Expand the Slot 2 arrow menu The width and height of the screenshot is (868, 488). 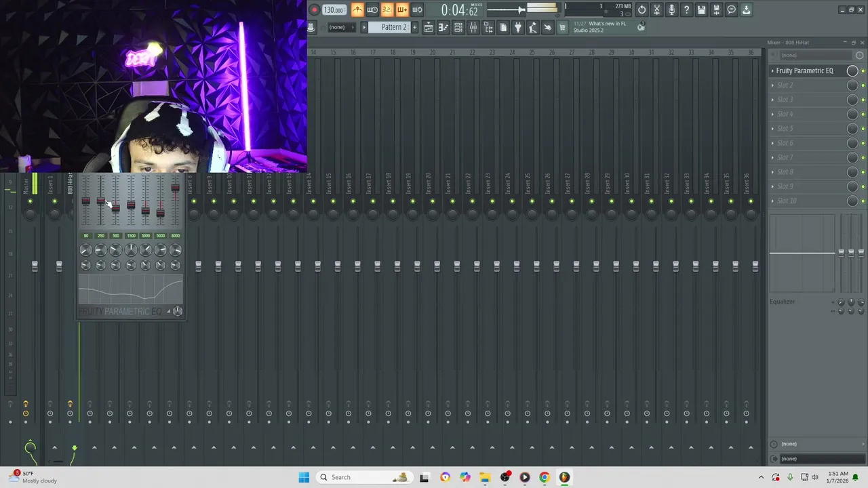pyautogui.click(x=772, y=85)
